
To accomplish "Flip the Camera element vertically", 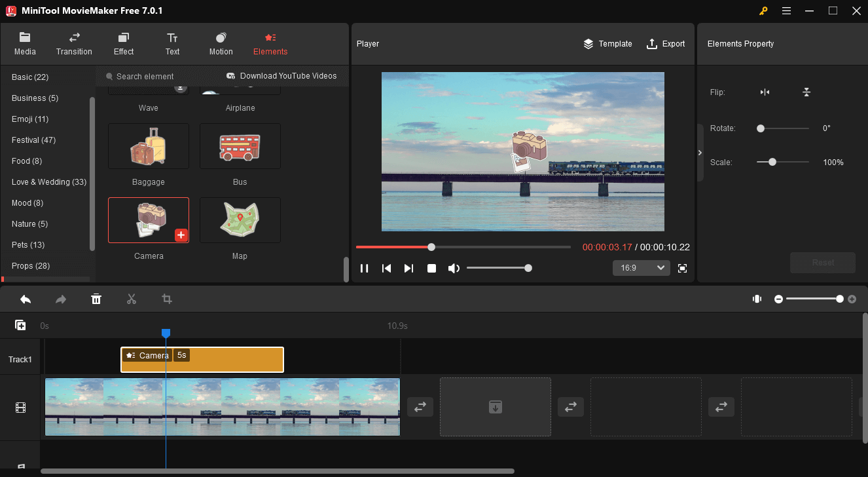I will pyautogui.click(x=806, y=92).
